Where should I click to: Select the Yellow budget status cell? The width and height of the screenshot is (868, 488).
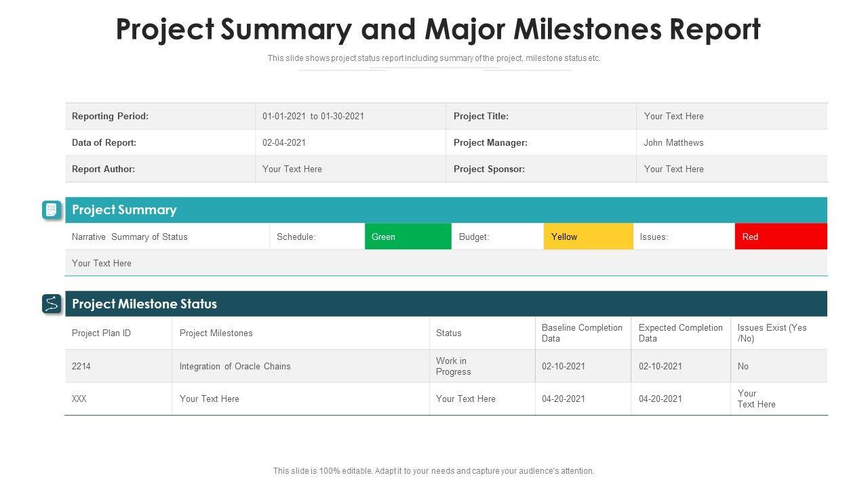[x=588, y=237]
